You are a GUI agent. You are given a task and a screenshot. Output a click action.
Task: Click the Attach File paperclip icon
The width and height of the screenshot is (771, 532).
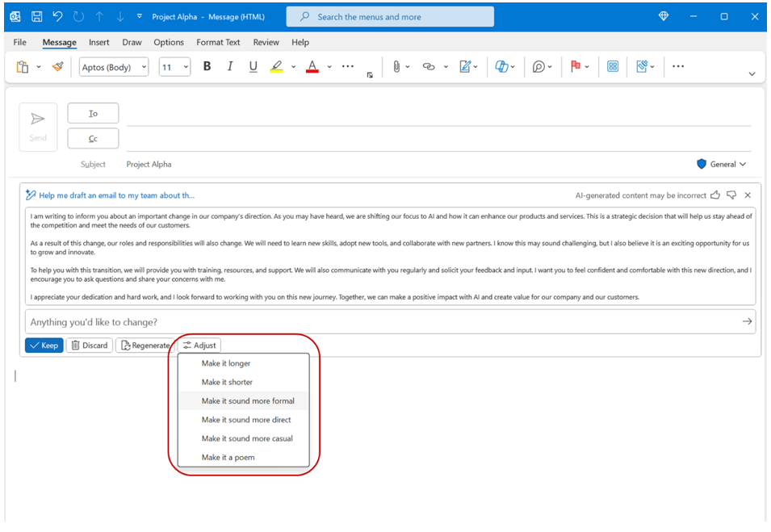click(x=396, y=67)
